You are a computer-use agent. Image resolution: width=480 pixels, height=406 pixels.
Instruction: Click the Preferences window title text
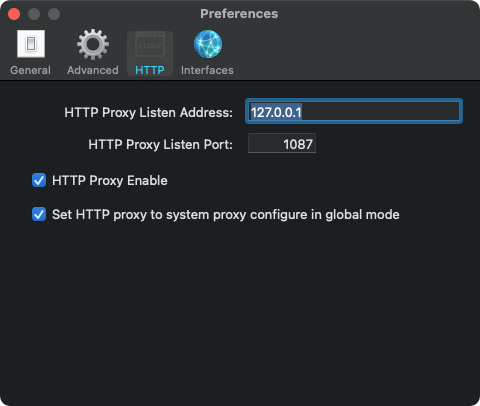click(x=239, y=14)
